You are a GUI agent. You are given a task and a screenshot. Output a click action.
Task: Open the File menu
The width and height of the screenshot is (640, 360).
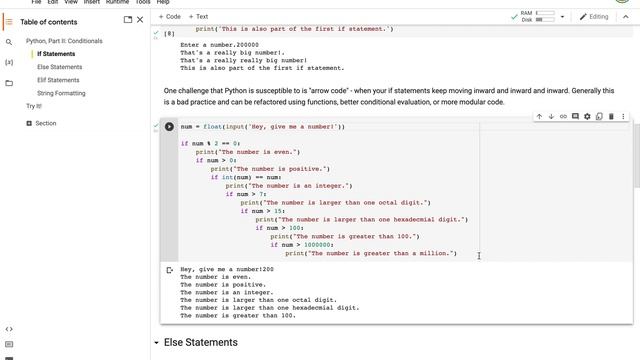coord(36,2)
